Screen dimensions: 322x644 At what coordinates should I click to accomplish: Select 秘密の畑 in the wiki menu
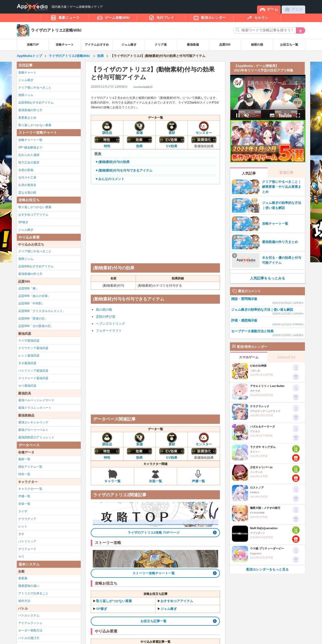tap(257, 45)
